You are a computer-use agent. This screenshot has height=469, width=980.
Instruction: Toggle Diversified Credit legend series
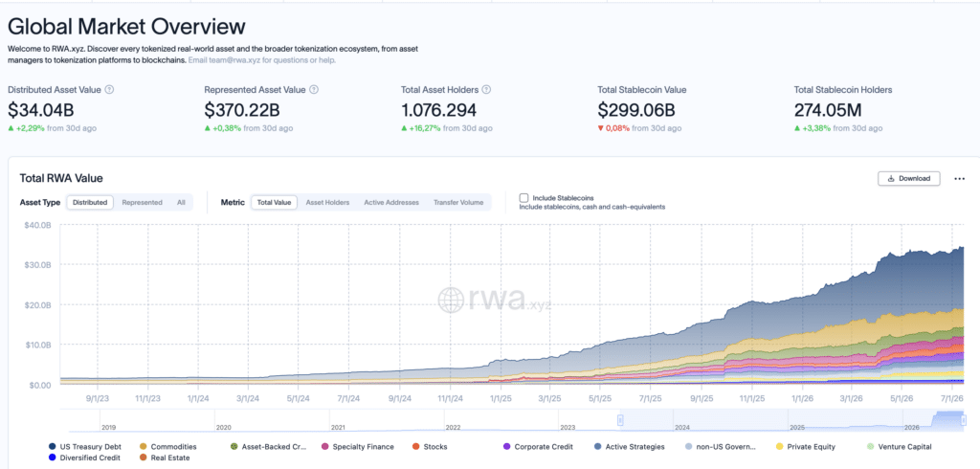[x=84, y=458]
